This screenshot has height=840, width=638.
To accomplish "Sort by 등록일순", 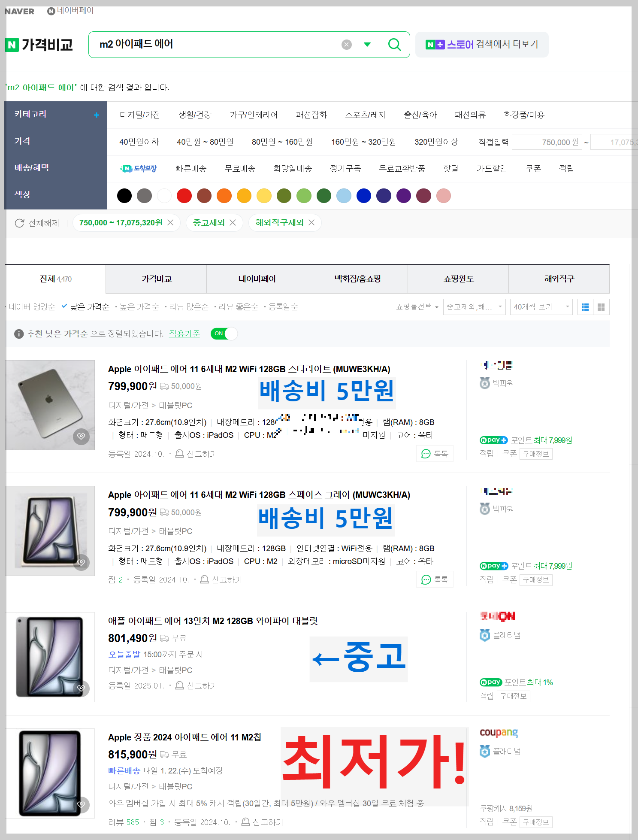I will tap(283, 307).
